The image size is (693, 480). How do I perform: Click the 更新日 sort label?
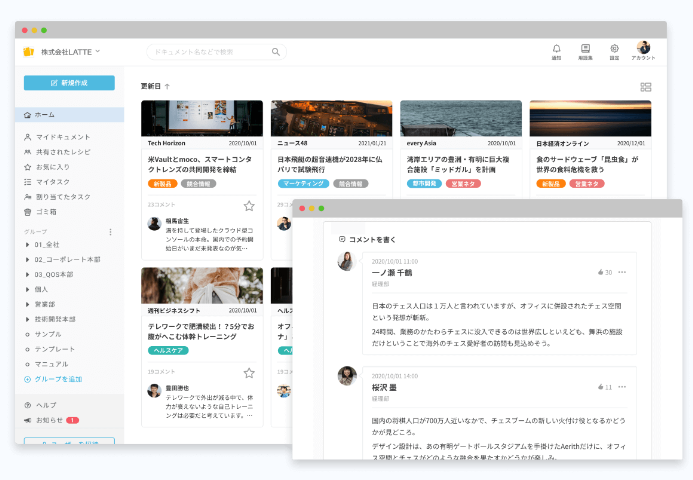pyautogui.click(x=151, y=86)
